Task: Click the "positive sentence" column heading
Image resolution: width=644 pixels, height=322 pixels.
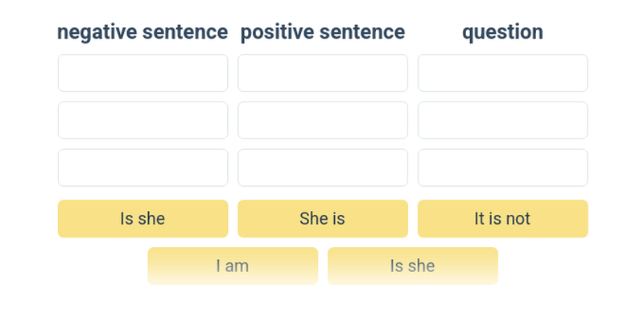Action: click(323, 32)
